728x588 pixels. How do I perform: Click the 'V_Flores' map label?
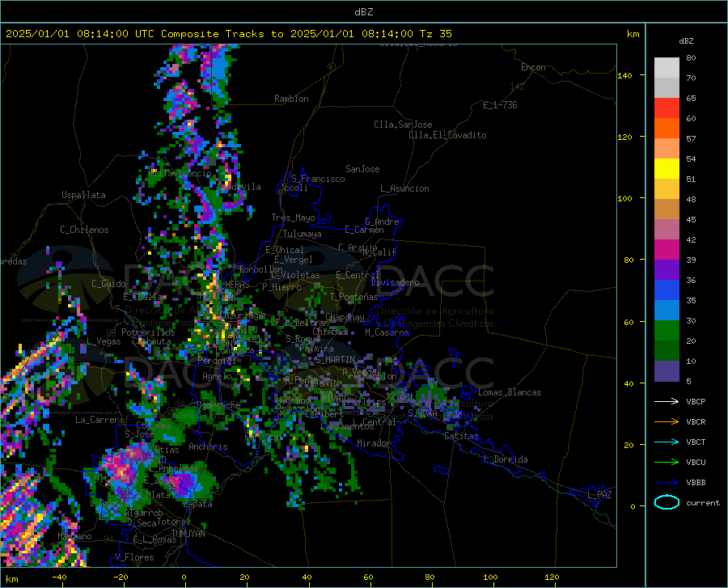(134, 557)
